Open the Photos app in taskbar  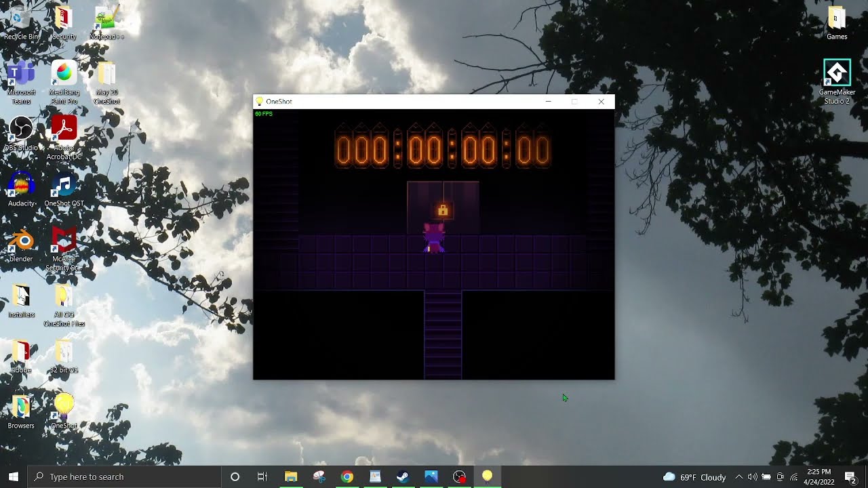[x=431, y=476]
